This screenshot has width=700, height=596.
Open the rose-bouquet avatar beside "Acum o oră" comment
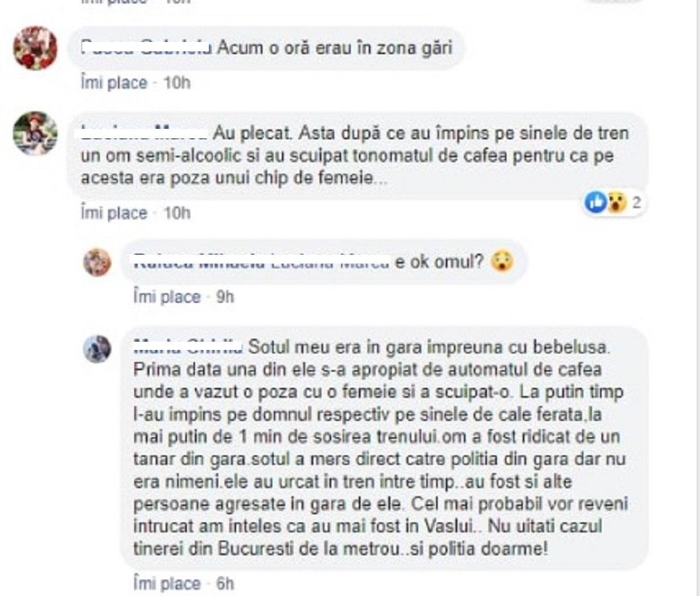click(x=36, y=48)
